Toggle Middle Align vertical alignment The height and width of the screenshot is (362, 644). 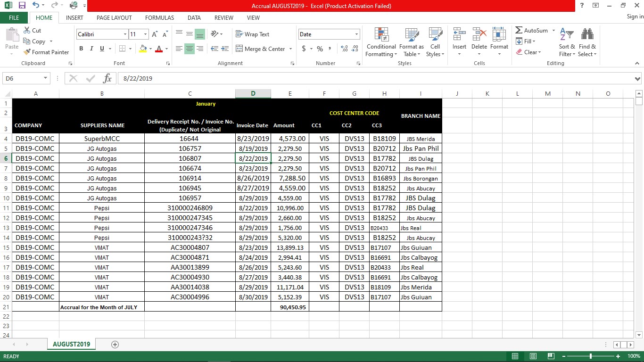coord(190,34)
